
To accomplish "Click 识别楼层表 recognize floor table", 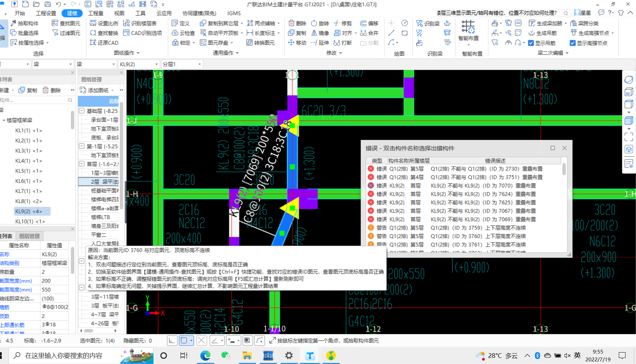I will [140, 23].
